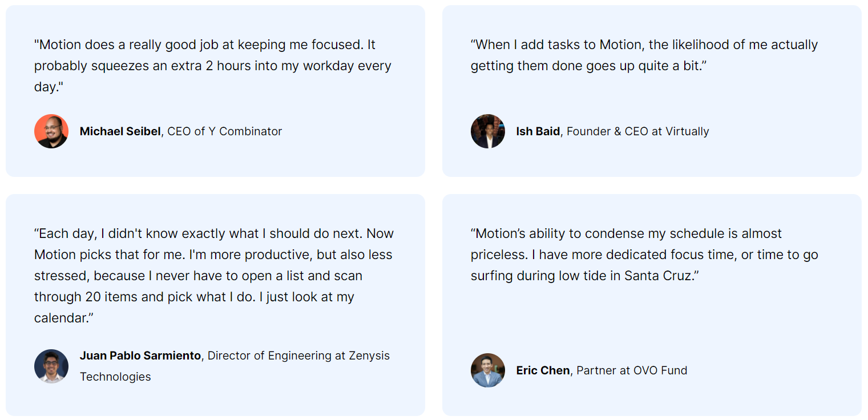Screen dimensions: 868x420
Task: Click the quote starting 'Each day, I didn't know'
Action: [x=214, y=276]
